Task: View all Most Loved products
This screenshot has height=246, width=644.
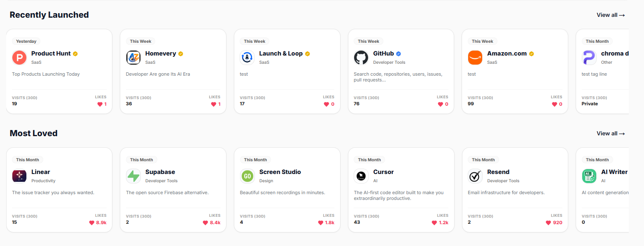Action: pos(611,133)
